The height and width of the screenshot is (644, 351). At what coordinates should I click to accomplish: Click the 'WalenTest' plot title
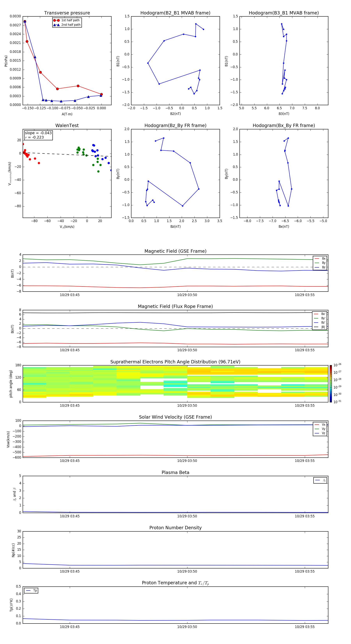coord(67,125)
